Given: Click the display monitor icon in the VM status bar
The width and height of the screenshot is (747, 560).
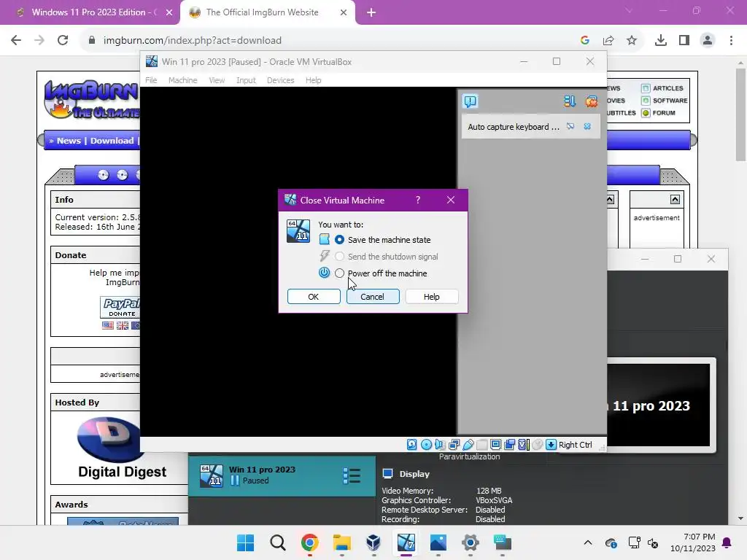Looking at the screenshot, I should (495, 444).
